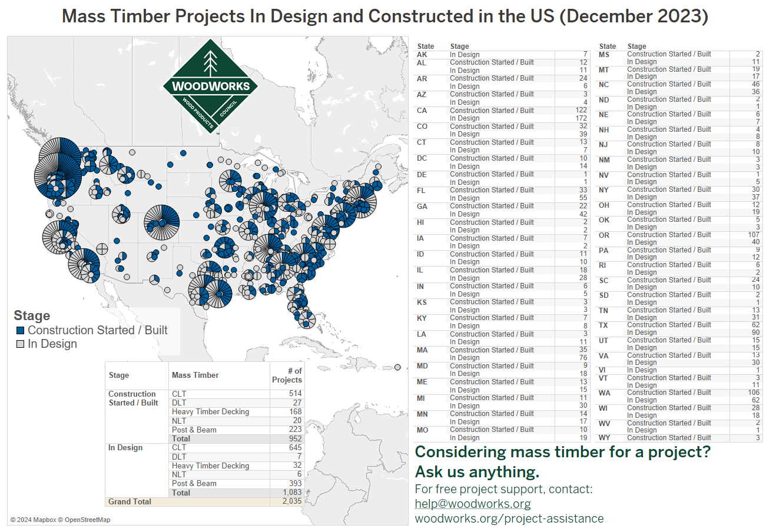766x532 pixels.
Task: Select the Stage column header
Action: tap(459, 46)
